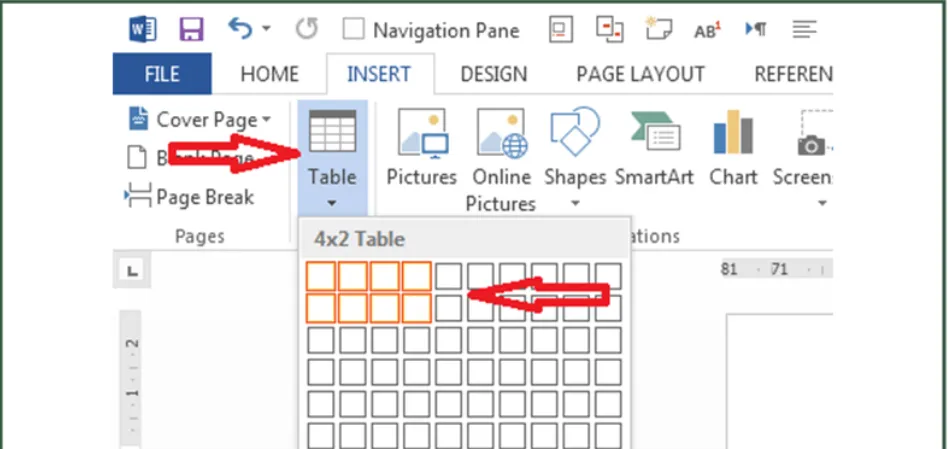Screen dimensions: 948x449
Task: Switch to the PAGE LAYOUT tab
Action: tap(640, 74)
